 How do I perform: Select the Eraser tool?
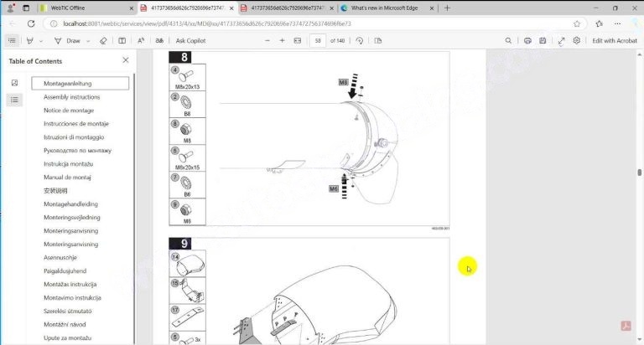103,40
